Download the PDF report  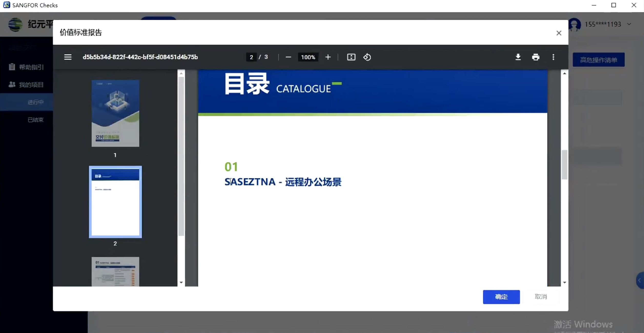click(x=518, y=57)
